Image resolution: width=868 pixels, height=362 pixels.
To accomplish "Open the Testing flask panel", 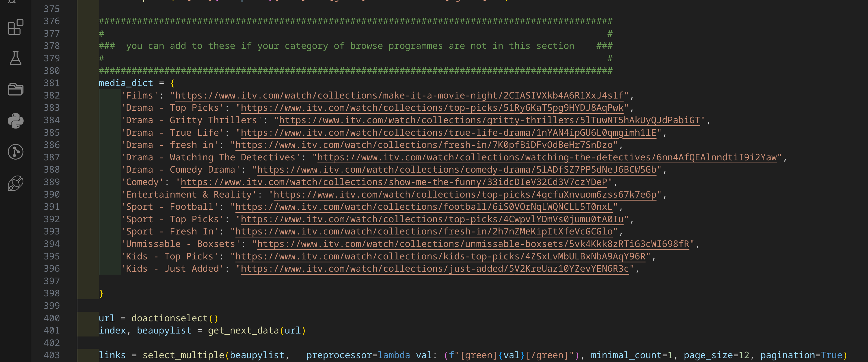I will click(x=15, y=58).
